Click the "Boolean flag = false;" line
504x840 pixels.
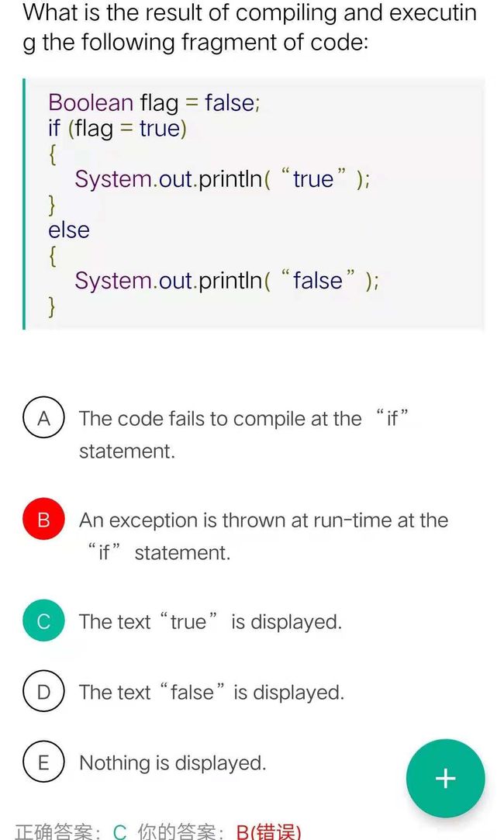tap(154, 102)
